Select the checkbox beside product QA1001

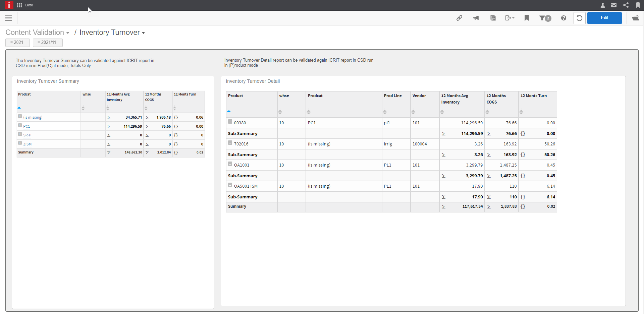[x=230, y=164]
